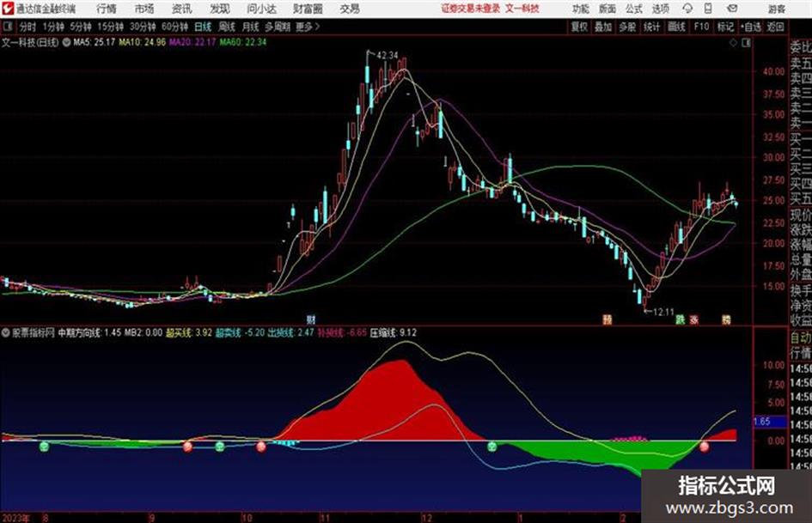Open the 选项 menu
Viewport: 812px width, 523px height.
tap(660, 9)
